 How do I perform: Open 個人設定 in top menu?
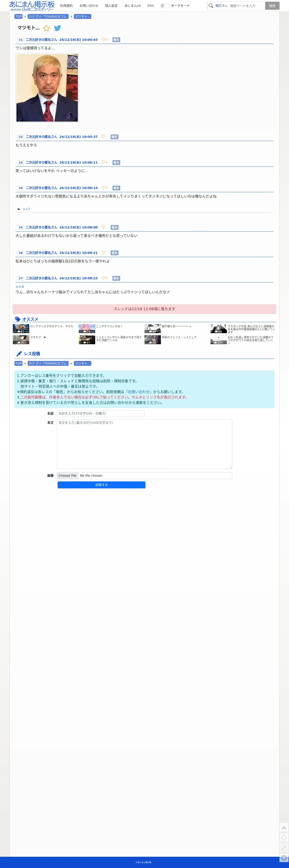[111, 6]
